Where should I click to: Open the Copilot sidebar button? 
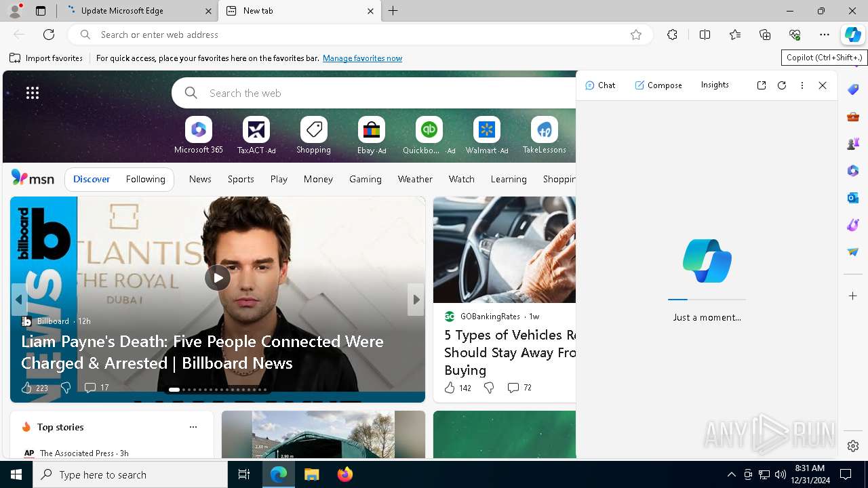[853, 35]
